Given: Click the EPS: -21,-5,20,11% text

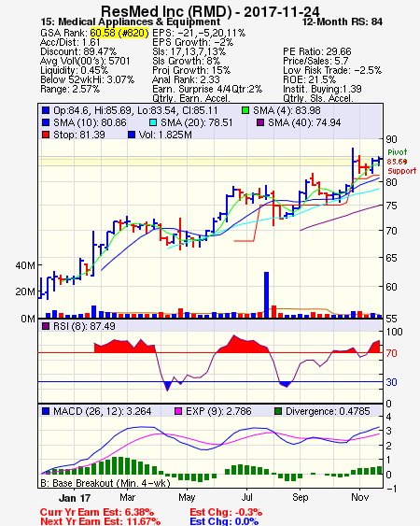Looking at the screenshot, I should tap(199, 33).
